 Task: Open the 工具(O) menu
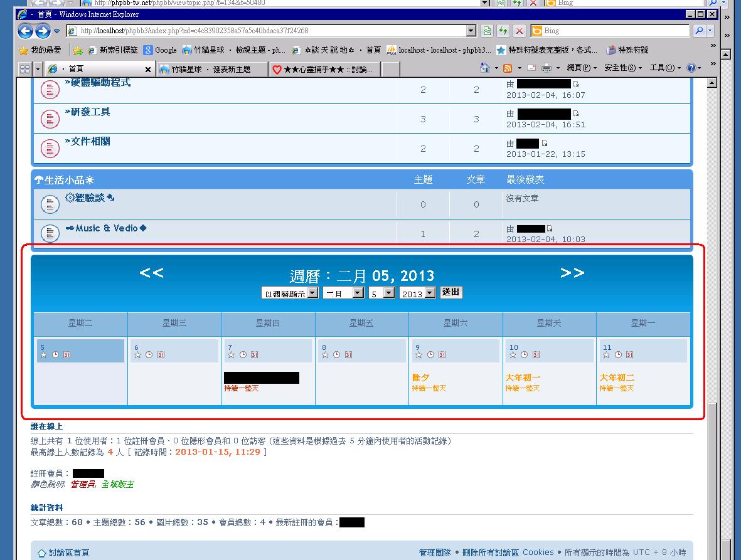665,68
